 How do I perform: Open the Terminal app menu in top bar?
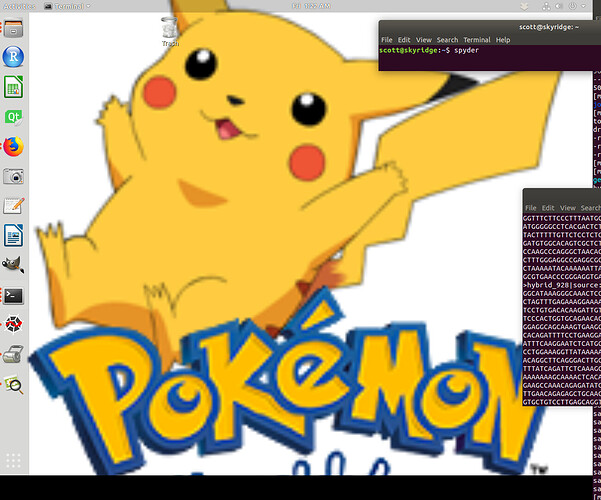(67, 6)
